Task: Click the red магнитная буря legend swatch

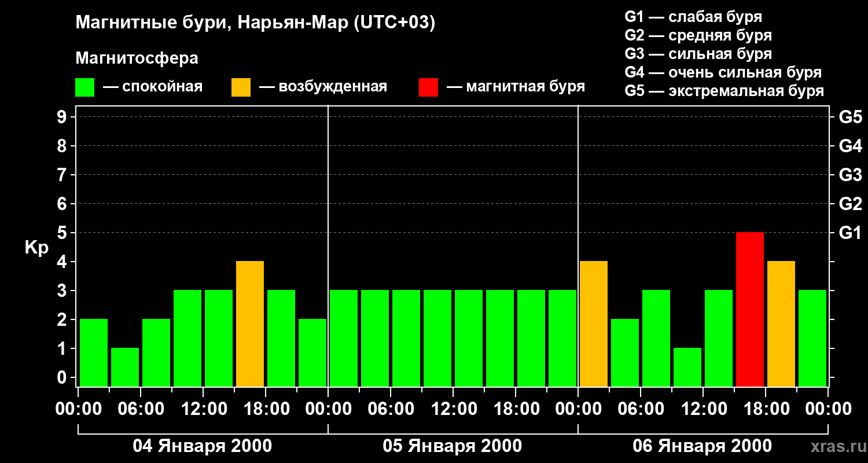Action: [428, 87]
